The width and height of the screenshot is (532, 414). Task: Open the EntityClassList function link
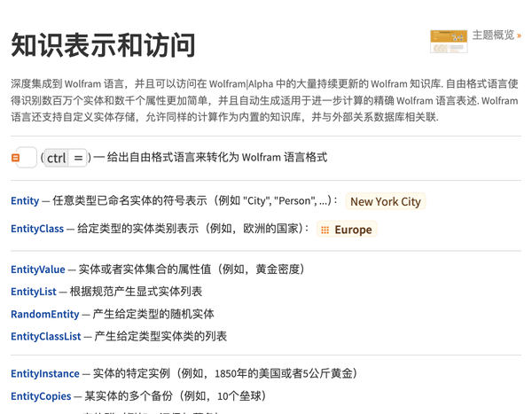pos(46,336)
